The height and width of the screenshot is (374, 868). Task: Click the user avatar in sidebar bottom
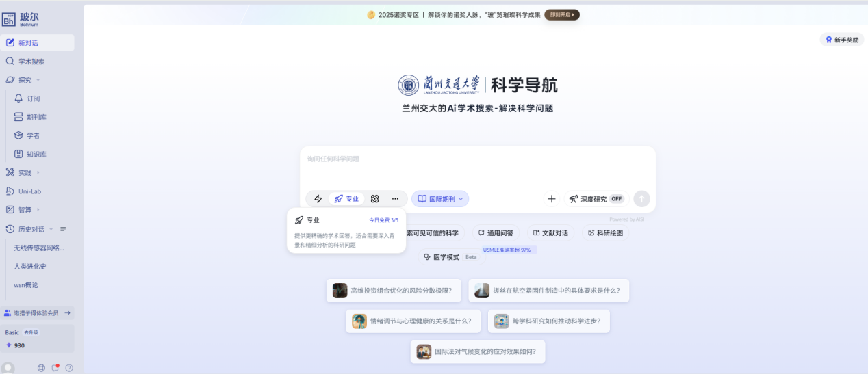[8, 368]
